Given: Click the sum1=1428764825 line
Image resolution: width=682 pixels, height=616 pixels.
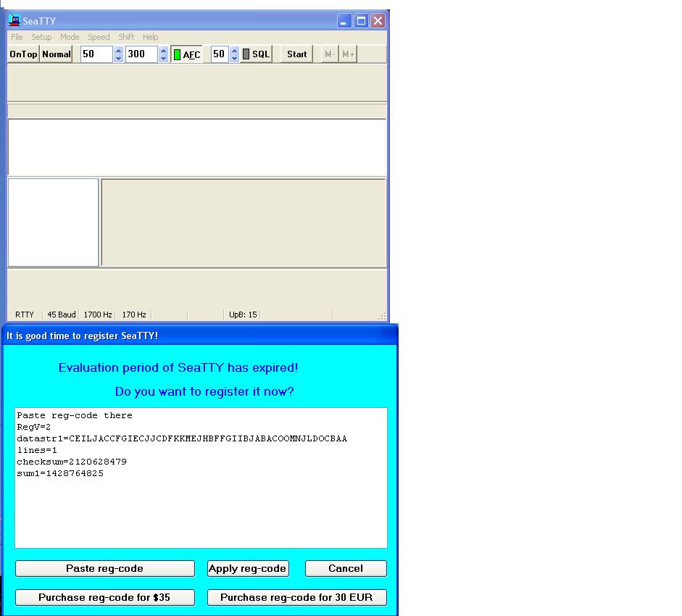Looking at the screenshot, I should (x=60, y=473).
